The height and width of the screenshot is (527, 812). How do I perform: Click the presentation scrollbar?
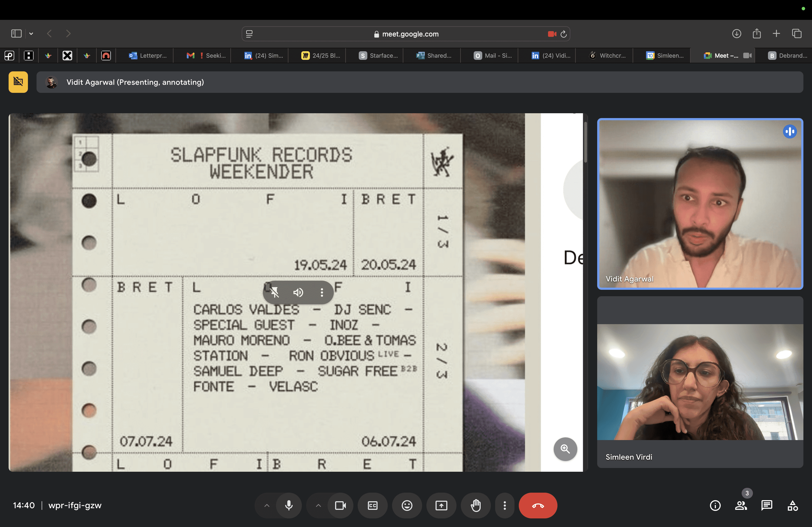pos(585,142)
